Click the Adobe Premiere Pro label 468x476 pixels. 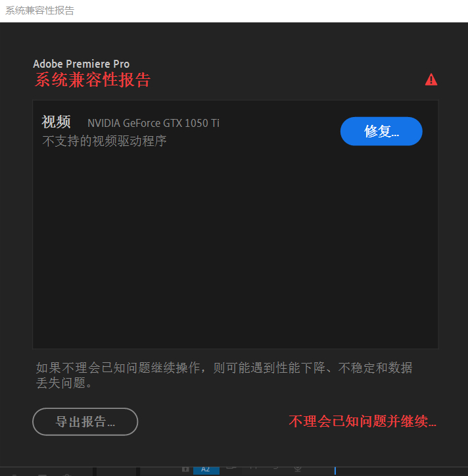[82, 64]
